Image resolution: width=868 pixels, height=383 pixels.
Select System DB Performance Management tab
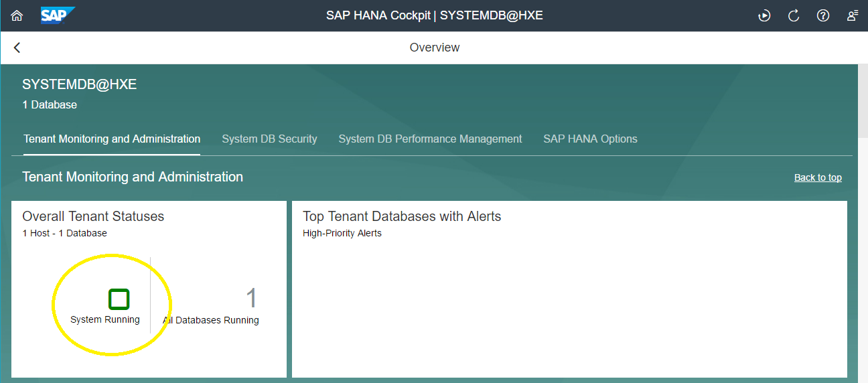click(430, 139)
